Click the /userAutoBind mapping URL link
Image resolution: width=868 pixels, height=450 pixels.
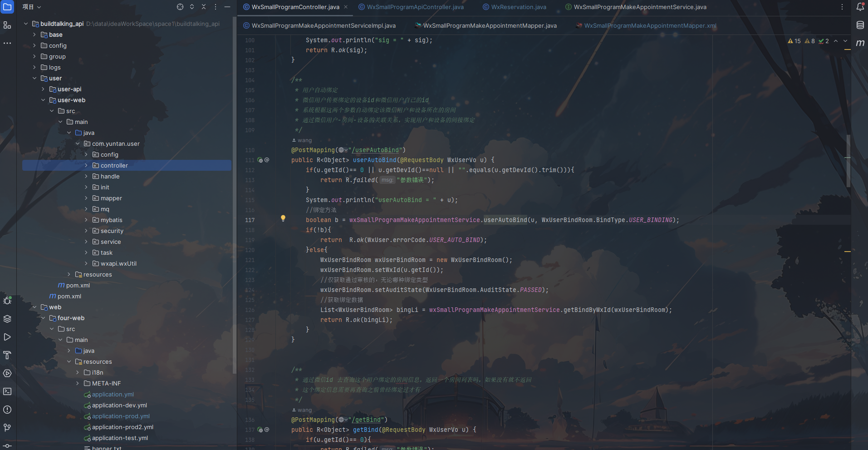[x=375, y=150]
